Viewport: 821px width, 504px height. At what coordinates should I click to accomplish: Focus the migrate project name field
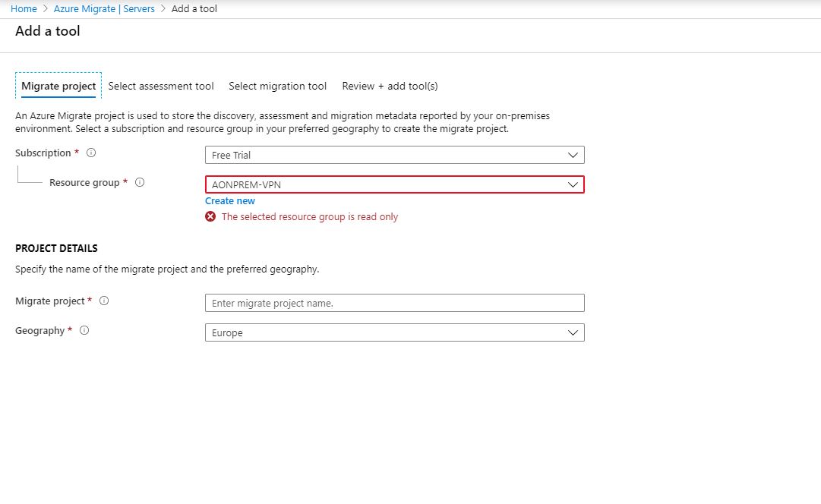pyautogui.click(x=394, y=303)
